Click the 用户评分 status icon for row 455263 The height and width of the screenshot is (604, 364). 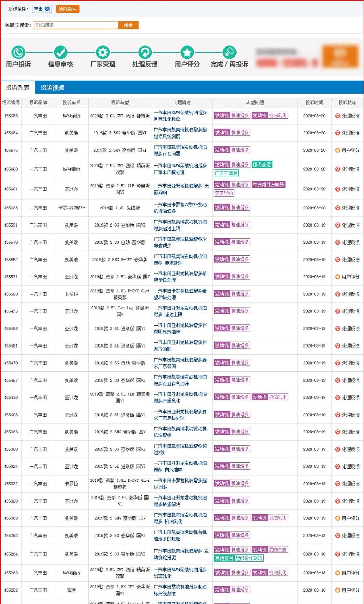coord(337,573)
